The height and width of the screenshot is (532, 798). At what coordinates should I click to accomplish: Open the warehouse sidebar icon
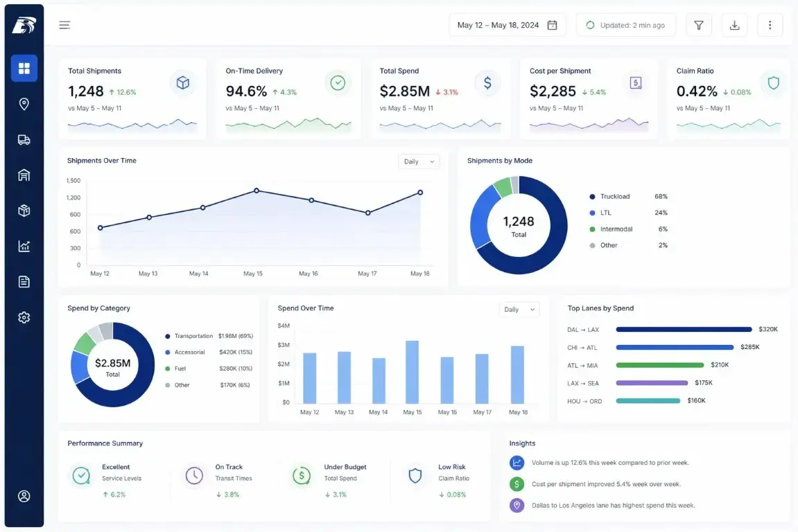coord(24,175)
